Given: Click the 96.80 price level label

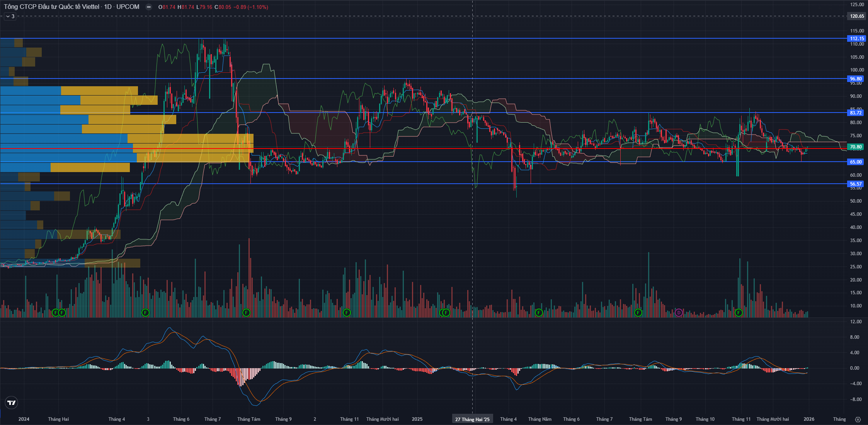Looking at the screenshot, I should (856, 79).
